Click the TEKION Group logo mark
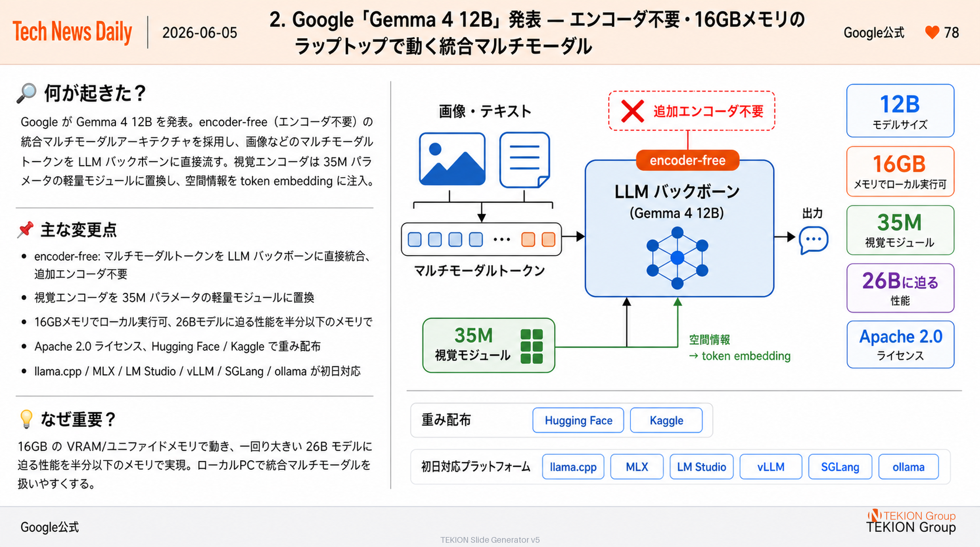The width and height of the screenshot is (980, 547). click(874, 515)
